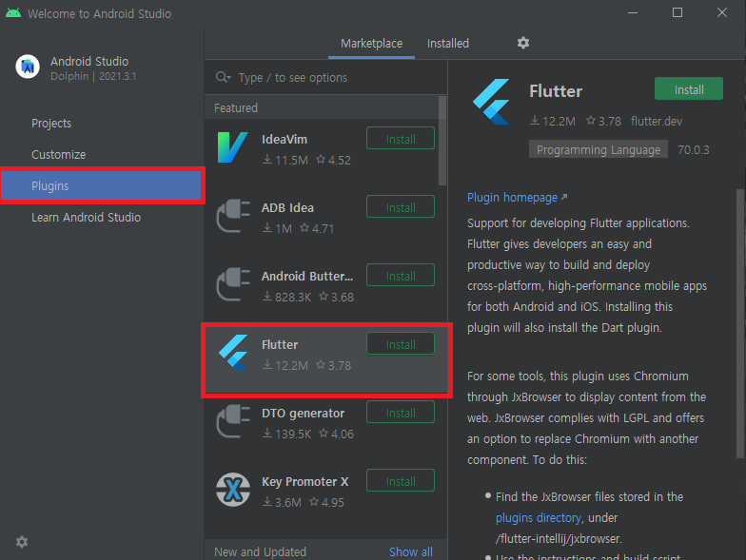Screen dimensions: 746x560
Task: Click the Android title bar icon
Action: 13,13
